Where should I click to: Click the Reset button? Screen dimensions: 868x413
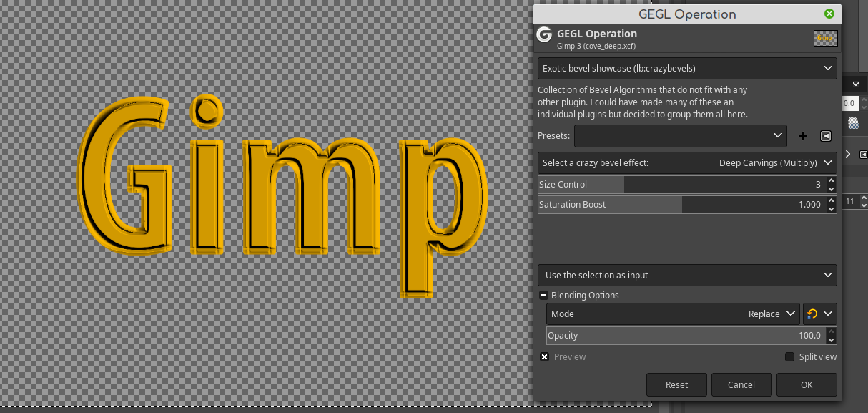(676, 384)
